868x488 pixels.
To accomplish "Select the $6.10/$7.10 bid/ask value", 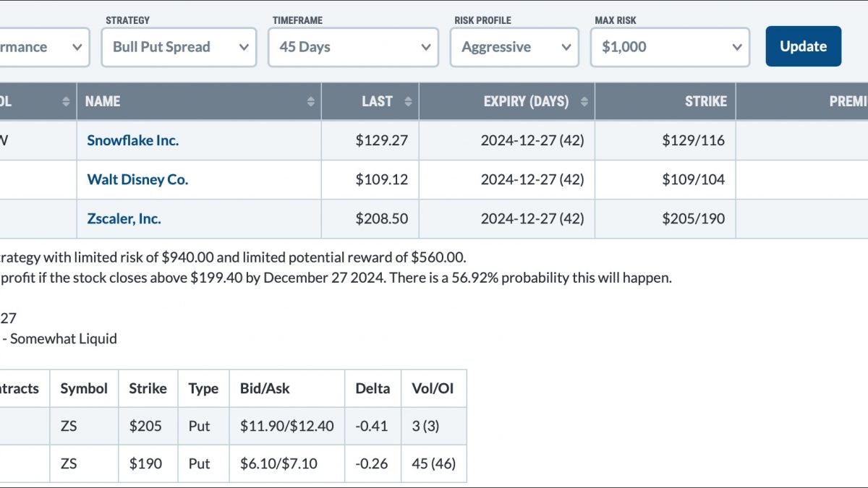I will 278,463.
